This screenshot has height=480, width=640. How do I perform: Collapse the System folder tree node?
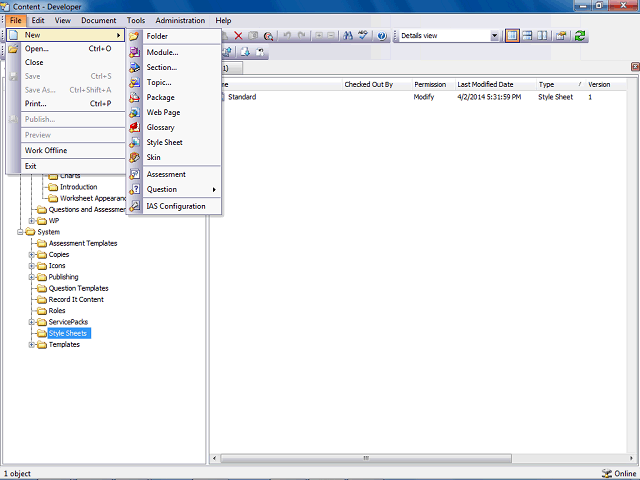(x=20, y=232)
